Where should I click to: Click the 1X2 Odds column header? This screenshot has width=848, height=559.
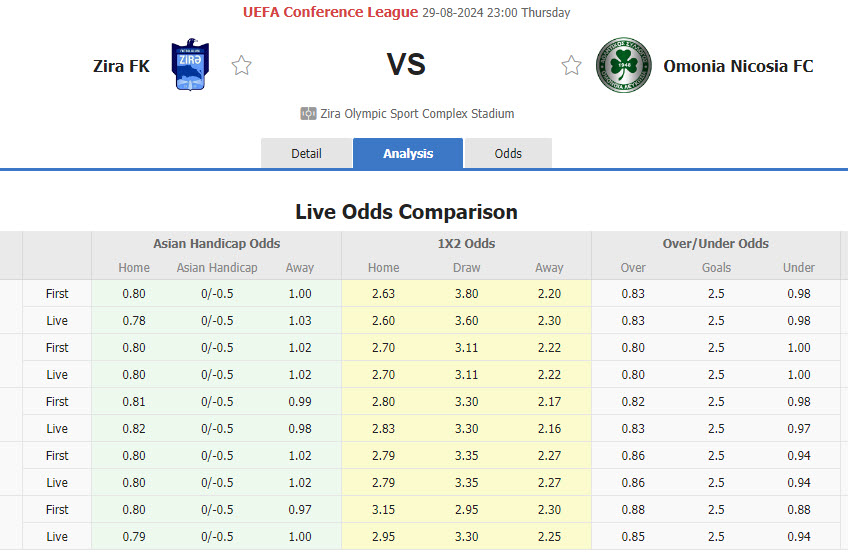pyautogui.click(x=466, y=243)
